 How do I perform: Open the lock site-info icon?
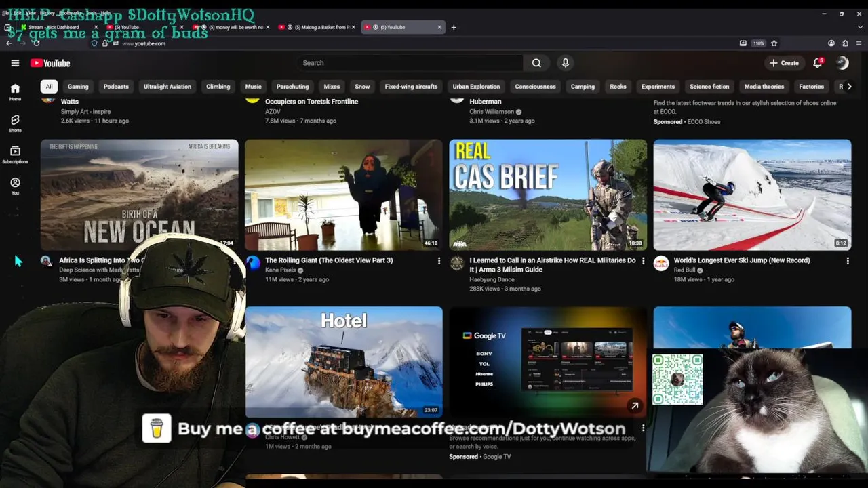[104, 43]
